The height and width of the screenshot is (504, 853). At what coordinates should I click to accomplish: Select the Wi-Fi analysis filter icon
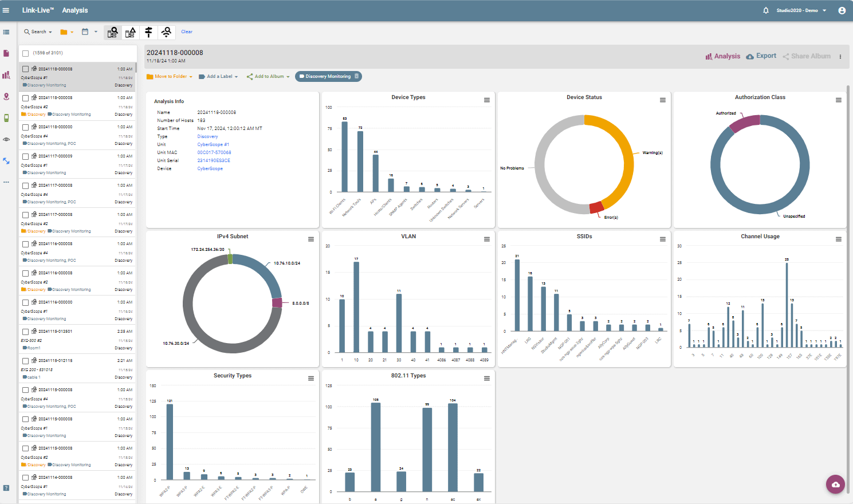tap(167, 32)
